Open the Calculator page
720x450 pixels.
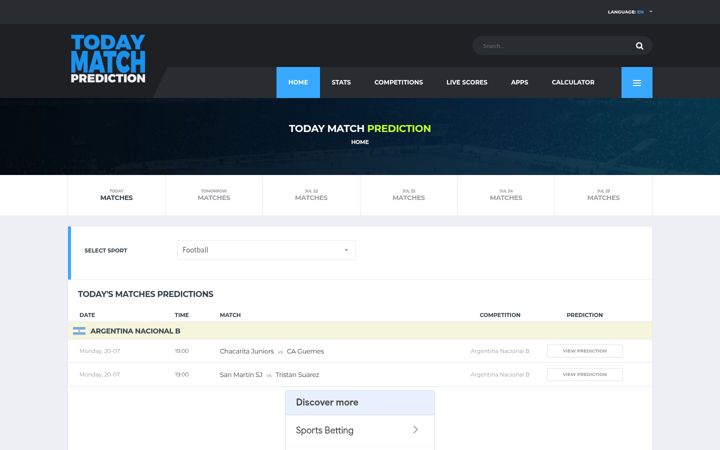(573, 83)
